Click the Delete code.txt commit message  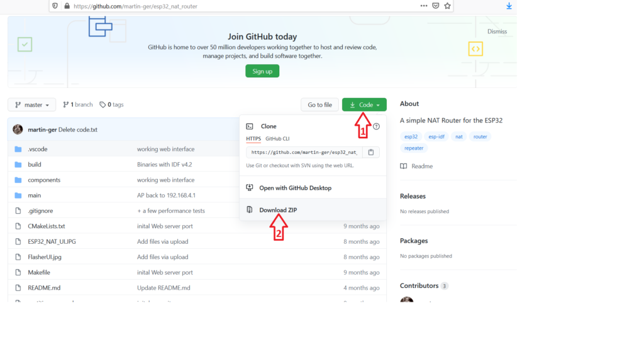(78, 129)
